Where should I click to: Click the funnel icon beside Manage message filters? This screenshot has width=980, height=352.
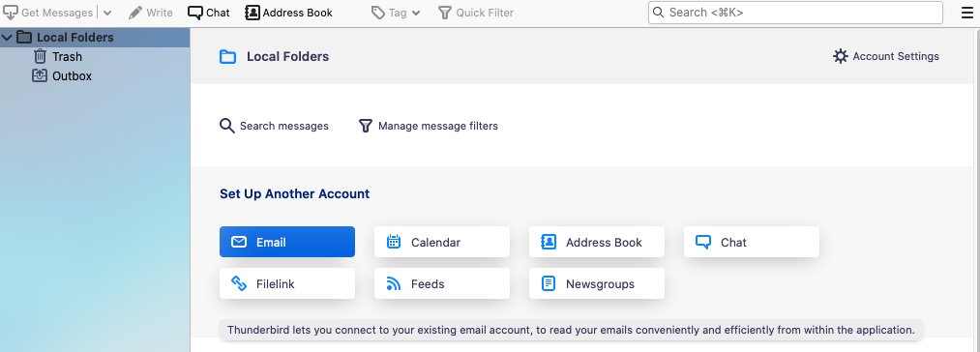[x=366, y=126]
